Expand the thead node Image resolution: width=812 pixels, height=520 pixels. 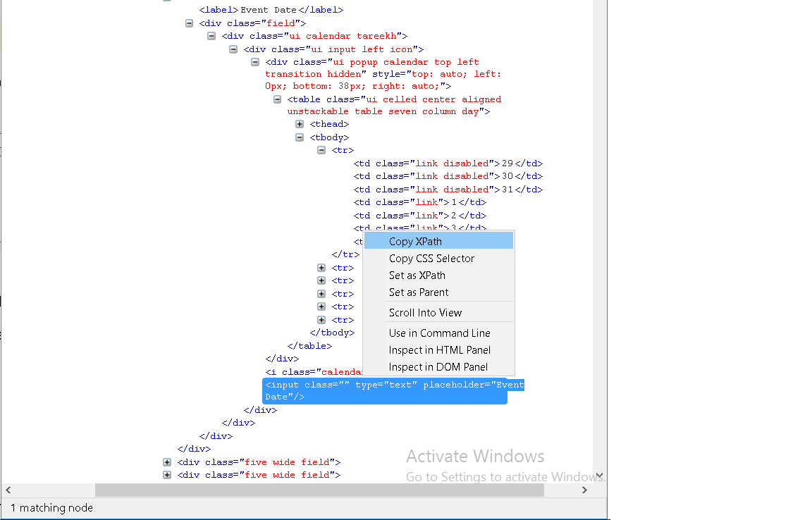[300, 123]
